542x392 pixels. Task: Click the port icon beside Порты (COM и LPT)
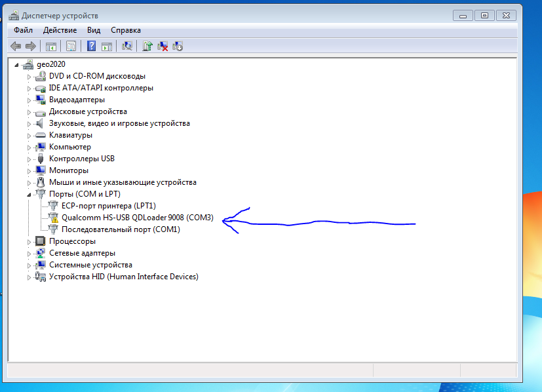41,194
